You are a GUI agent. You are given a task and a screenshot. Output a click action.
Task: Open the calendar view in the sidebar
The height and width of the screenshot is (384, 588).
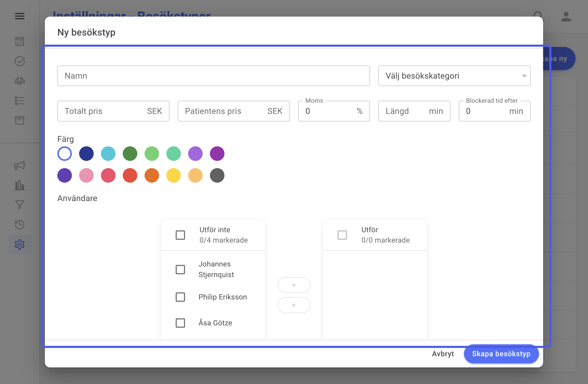pyautogui.click(x=20, y=41)
